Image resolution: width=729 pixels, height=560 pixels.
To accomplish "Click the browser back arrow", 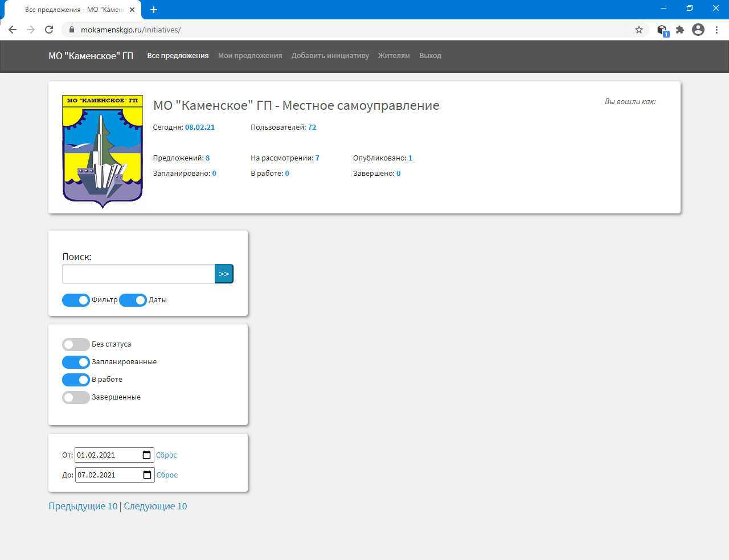I will pos(13,30).
